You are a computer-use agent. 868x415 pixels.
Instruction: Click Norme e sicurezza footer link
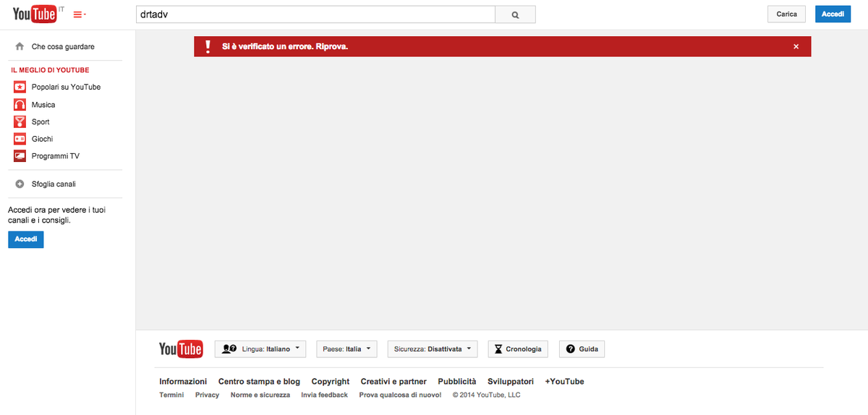[x=260, y=395]
